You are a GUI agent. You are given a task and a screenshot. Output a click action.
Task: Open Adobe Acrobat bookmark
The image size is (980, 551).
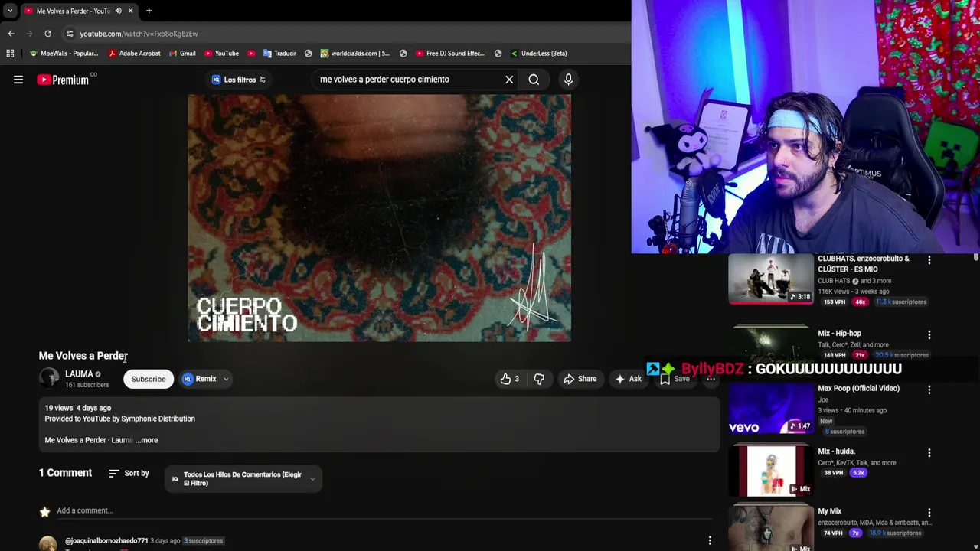(x=134, y=54)
